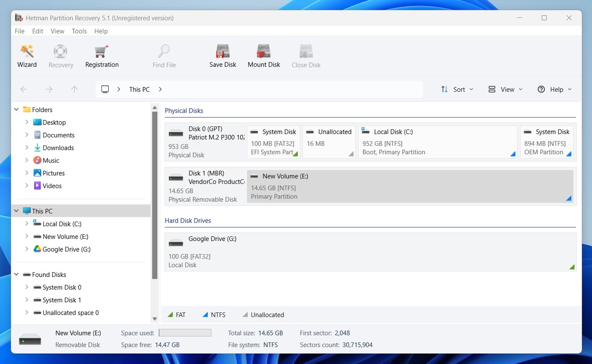Click the Close Disk toolbar icon
592x364 pixels.
(306, 56)
